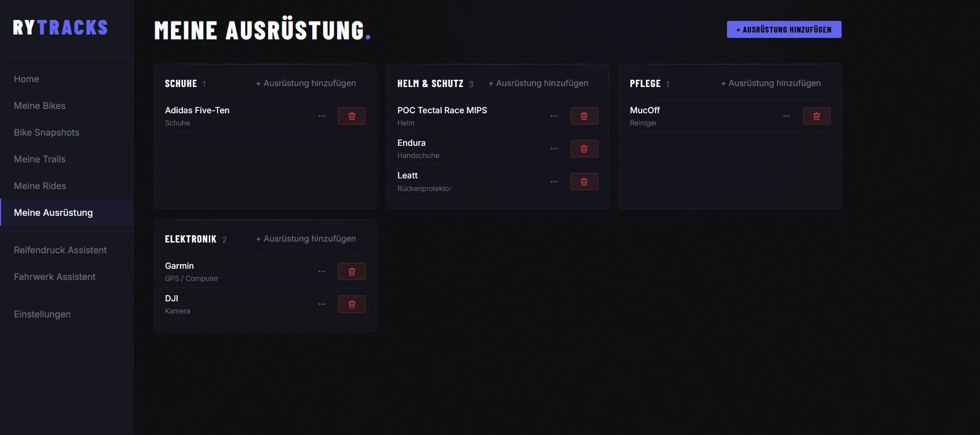Image resolution: width=980 pixels, height=435 pixels.
Task: Delete the Leatt Rückenprotektor item
Action: [x=584, y=182]
